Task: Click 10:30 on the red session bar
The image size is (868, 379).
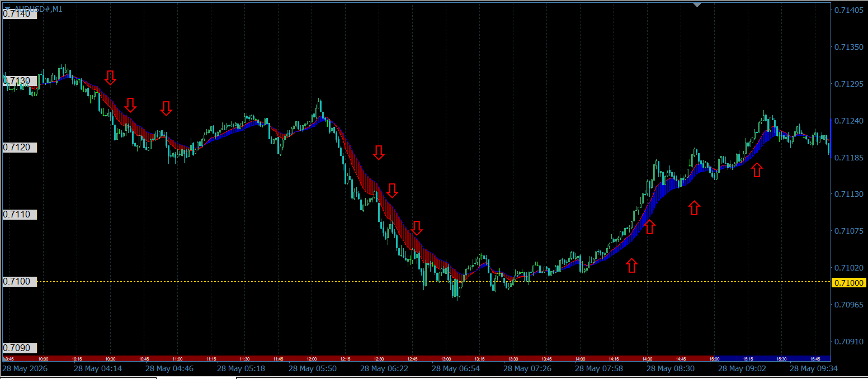Action: click(x=110, y=359)
